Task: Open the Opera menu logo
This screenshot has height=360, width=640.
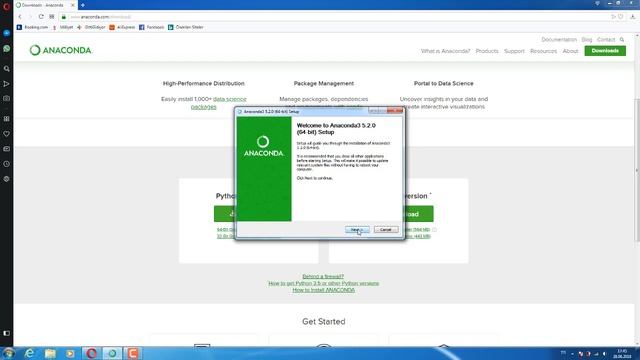Action: pos(6,6)
